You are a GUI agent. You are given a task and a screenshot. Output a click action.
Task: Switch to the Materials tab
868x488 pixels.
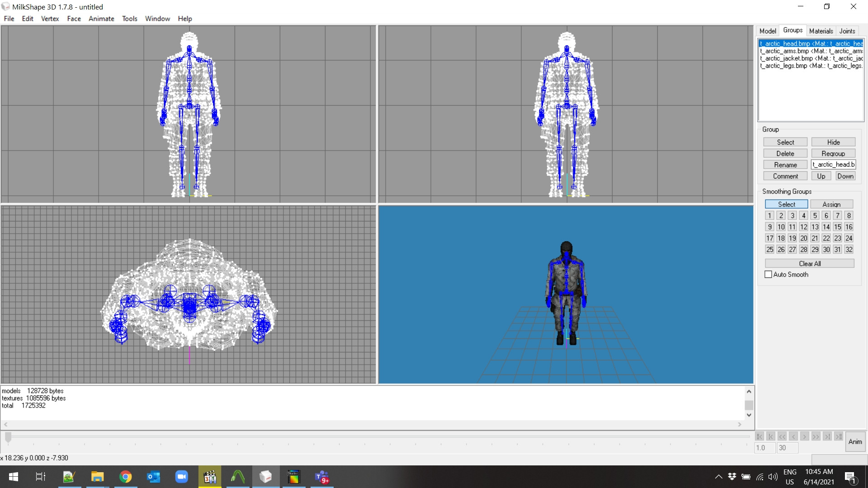821,31
